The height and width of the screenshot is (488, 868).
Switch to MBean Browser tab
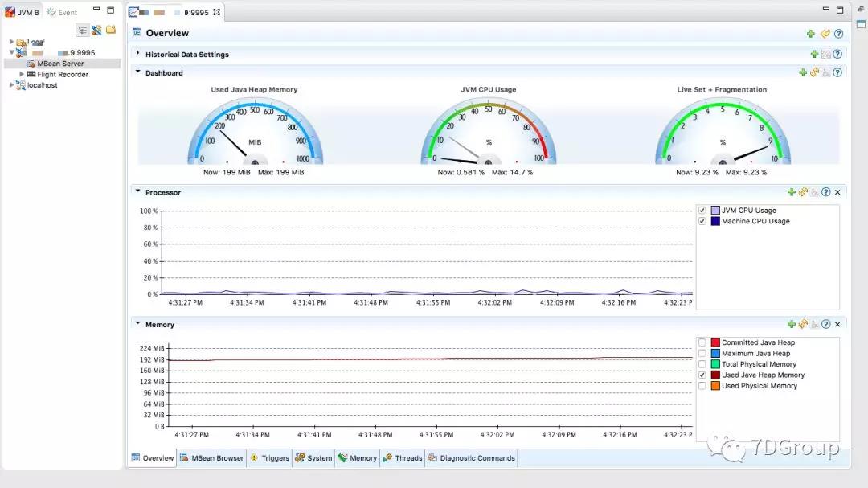coord(211,458)
